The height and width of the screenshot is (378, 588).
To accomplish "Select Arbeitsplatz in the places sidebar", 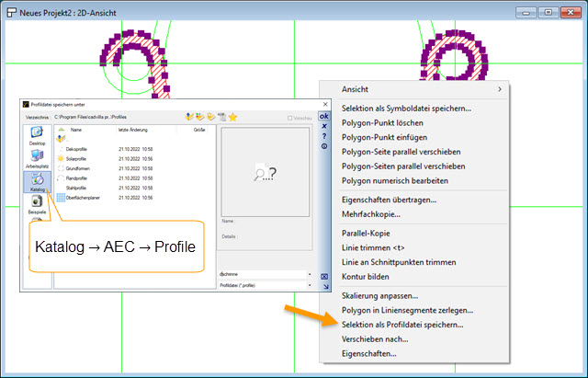I will 37,159.
